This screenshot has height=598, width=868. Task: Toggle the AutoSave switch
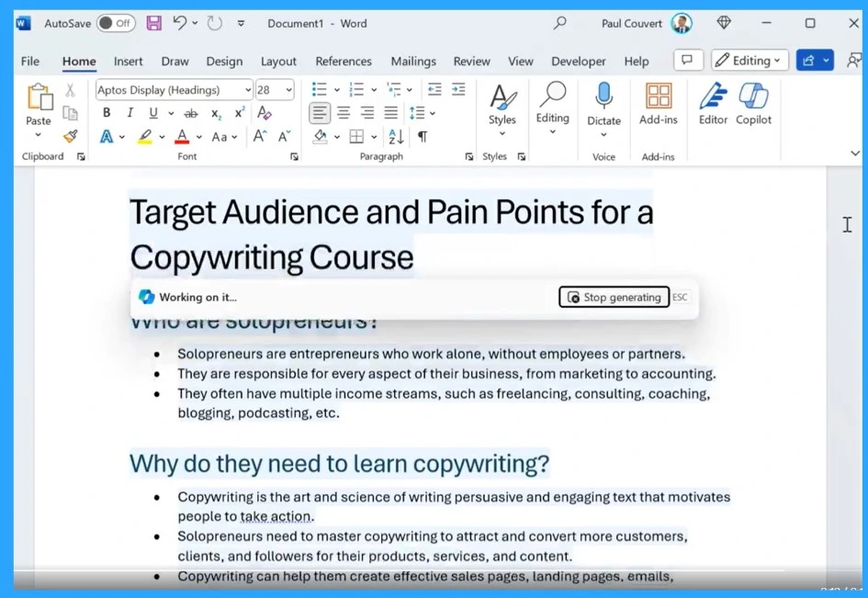pos(116,23)
